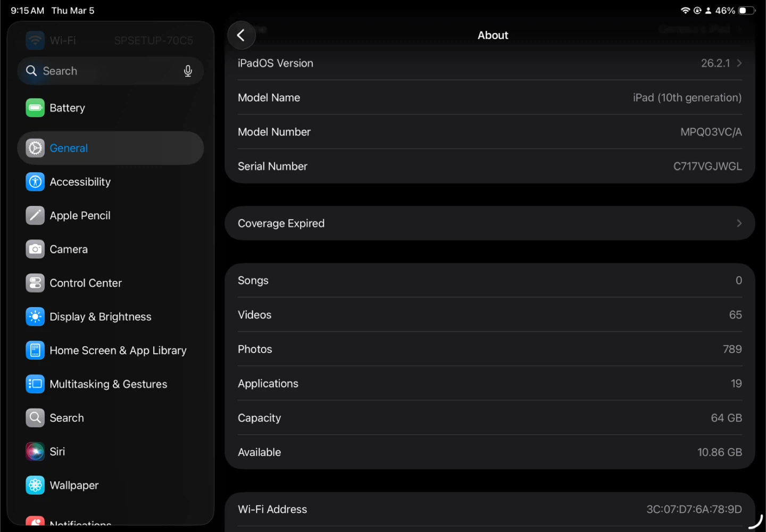The image size is (766, 532).
Task: Tap the Songs row label
Action: pos(253,280)
